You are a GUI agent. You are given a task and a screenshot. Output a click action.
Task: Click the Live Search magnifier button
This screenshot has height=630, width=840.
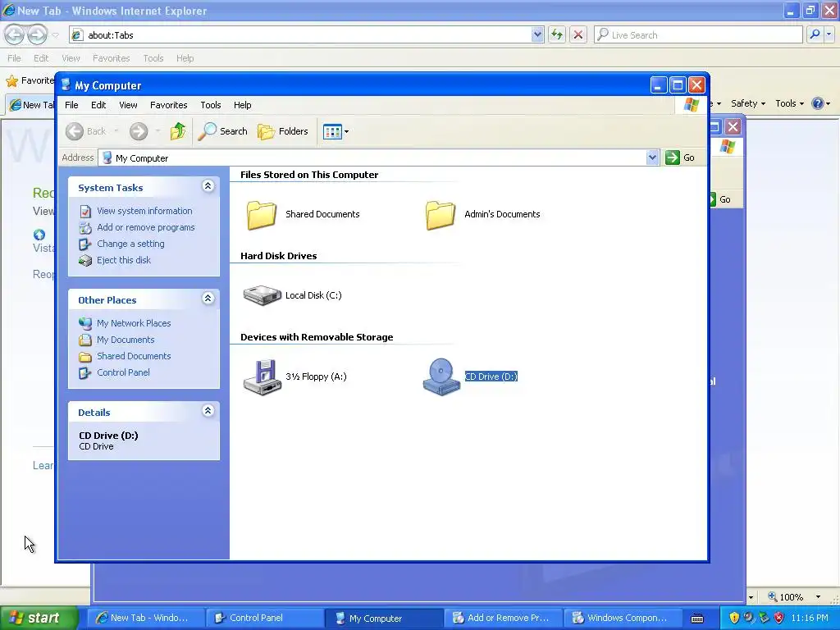pos(815,34)
